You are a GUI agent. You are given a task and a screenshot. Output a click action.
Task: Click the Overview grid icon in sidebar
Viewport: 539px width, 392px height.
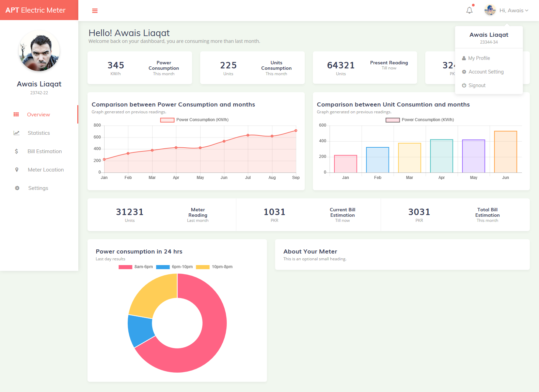(16, 115)
